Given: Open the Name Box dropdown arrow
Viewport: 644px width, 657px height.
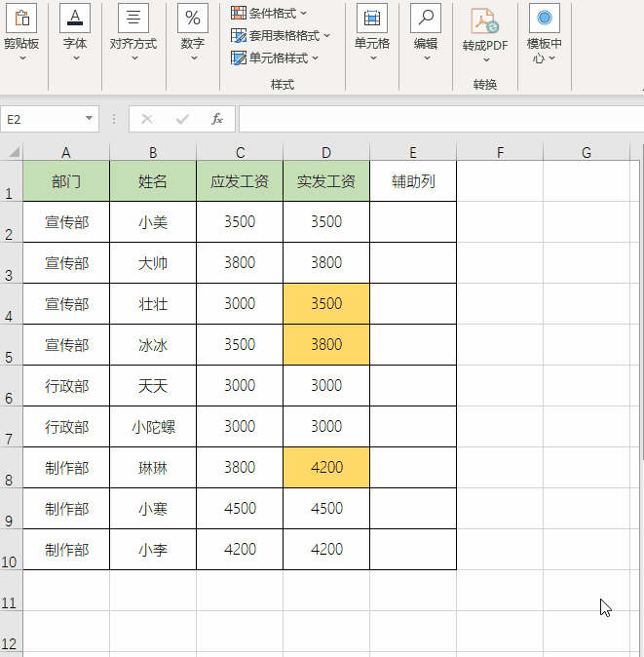Looking at the screenshot, I should point(89,119).
